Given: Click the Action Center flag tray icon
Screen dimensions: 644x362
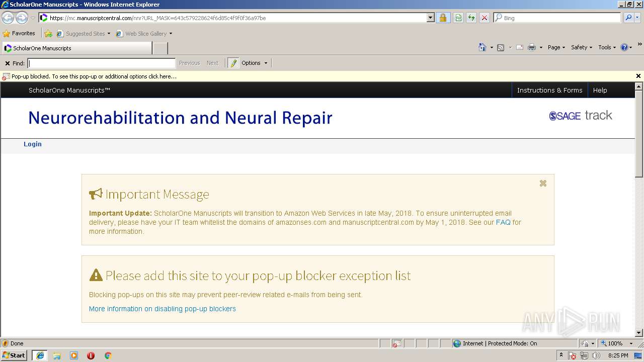Looking at the screenshot, I should point(573,355).
